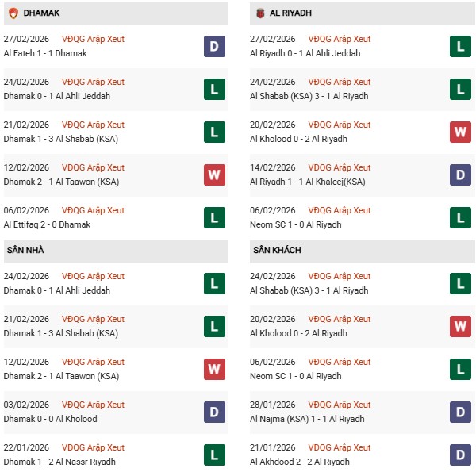Click the L badge for Al Ettifaq vs Dhamak
The width and height of the screenshot is (476, 472).
click(x=214, y=217)
